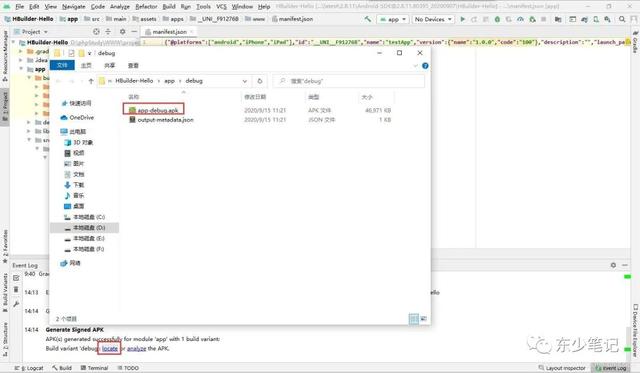The height and width of the screenshot is (373, 640).
Task: Click the Explorer help question mark icon
Action: (425, 66)
